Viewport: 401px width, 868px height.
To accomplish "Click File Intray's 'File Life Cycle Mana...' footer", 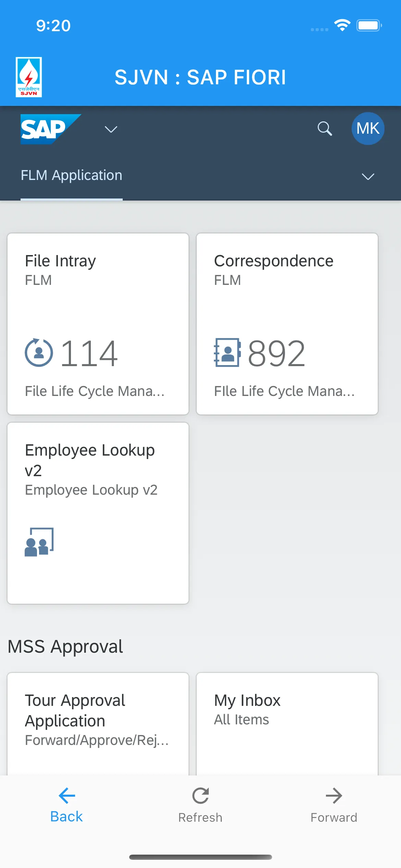I will coord(95,391).
